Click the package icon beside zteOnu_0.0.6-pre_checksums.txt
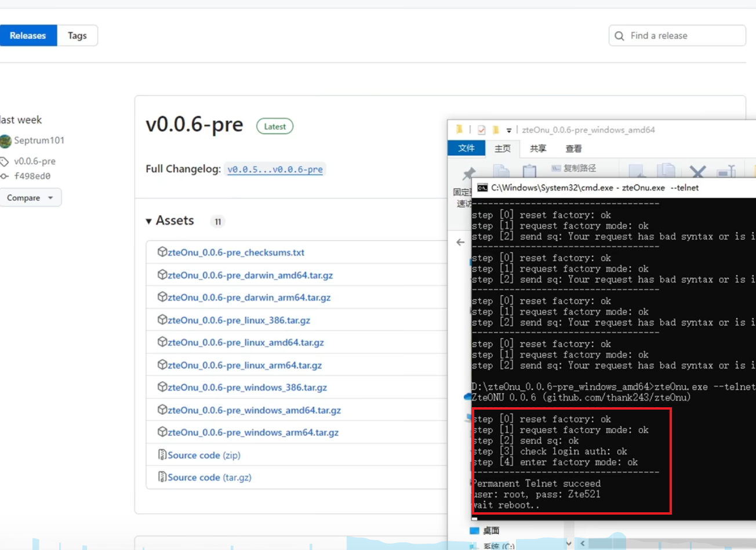756x550 pixels. [x=162, y=252]
